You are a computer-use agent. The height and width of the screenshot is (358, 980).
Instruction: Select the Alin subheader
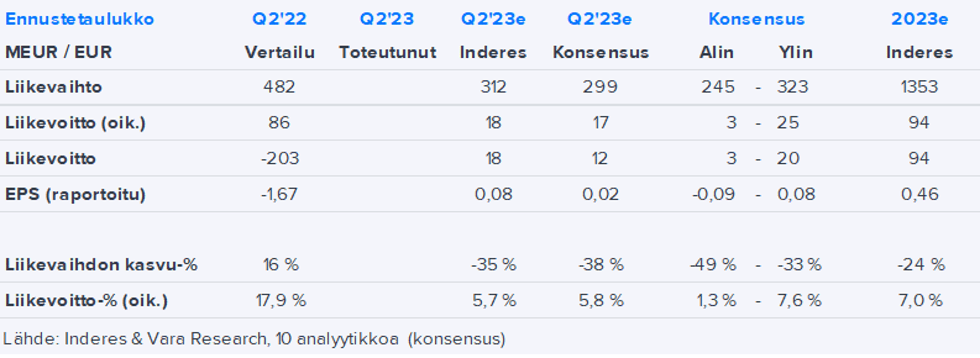pos(716,52)
